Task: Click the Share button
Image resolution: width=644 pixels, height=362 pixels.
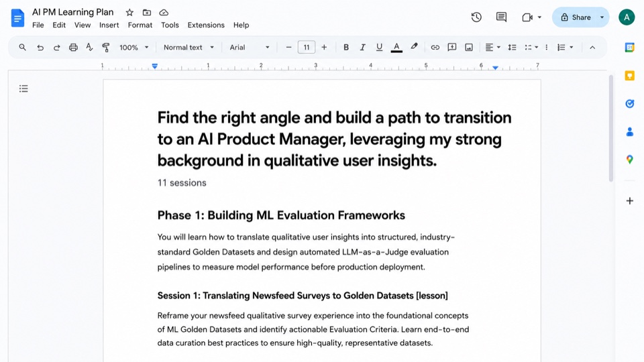Action: 576,17
